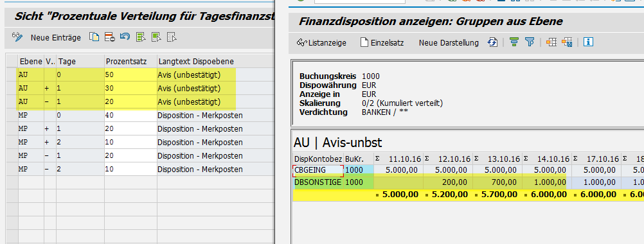Image resolution: width=644 pixels, height=244 pixels.
Task: Click the sum symbol before 11.10.16
Action: coord(377,159)
